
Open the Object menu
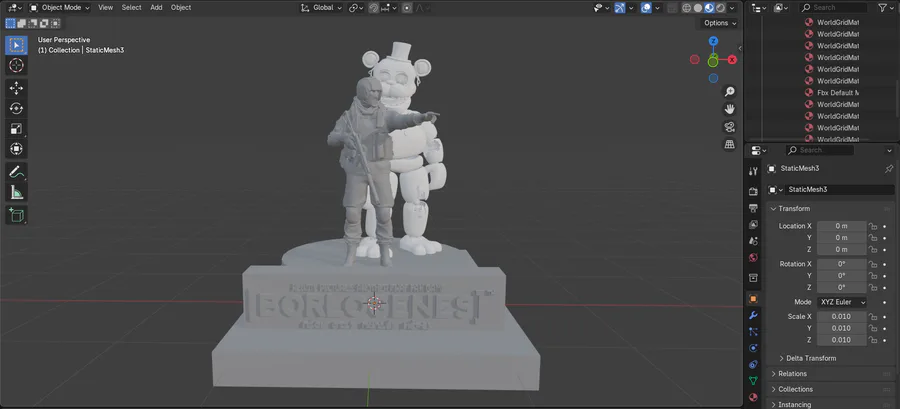pyautogui.click(x=181, y=8)
